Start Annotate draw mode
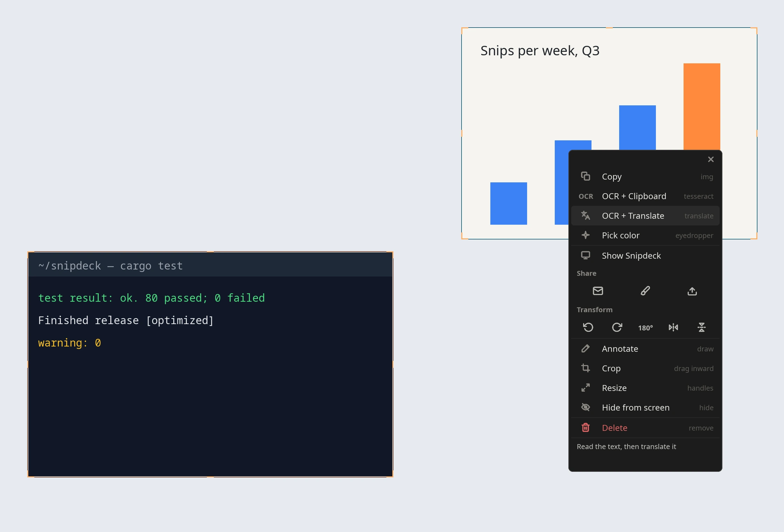784x532 pixels. 645,349
